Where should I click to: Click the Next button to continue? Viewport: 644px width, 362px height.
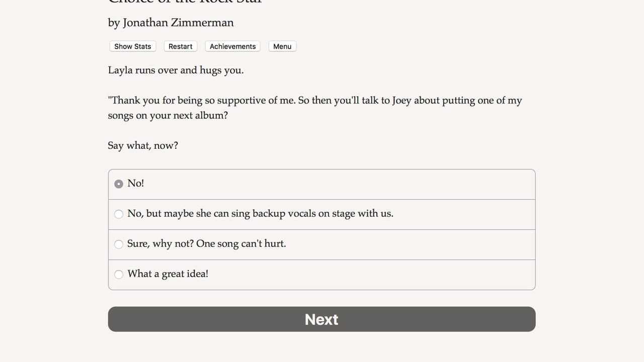(321, 319)
